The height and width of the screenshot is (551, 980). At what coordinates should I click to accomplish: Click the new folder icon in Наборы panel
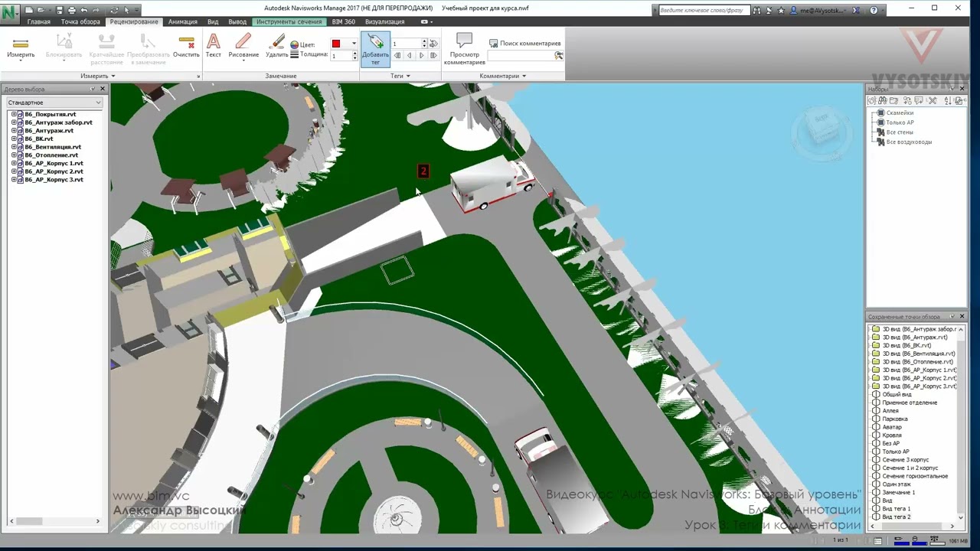click(895, 101)
